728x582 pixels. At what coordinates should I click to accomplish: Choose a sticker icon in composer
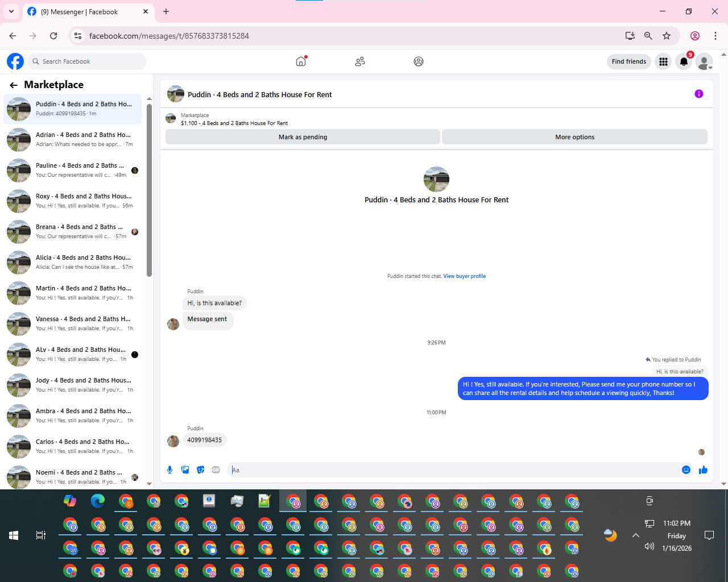point(200,470)
